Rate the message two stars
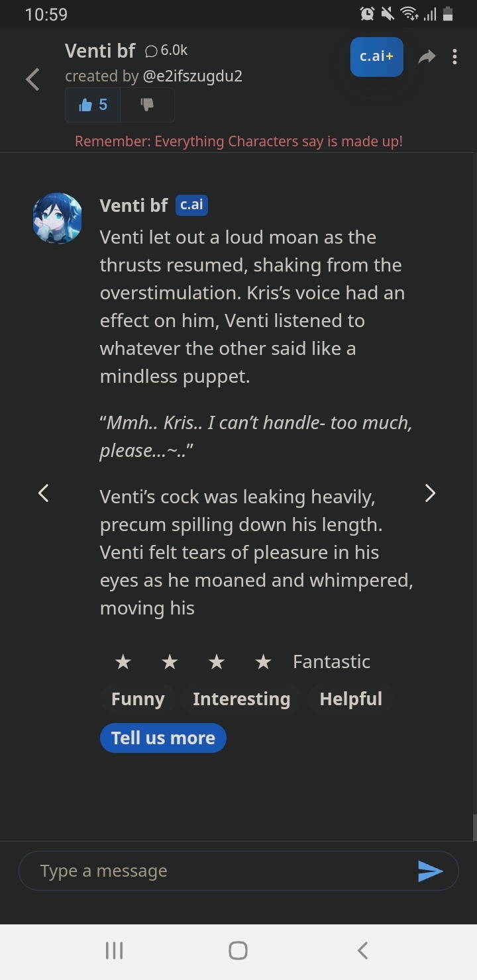Viewport: 477px width, 980px height. [170, 661]
